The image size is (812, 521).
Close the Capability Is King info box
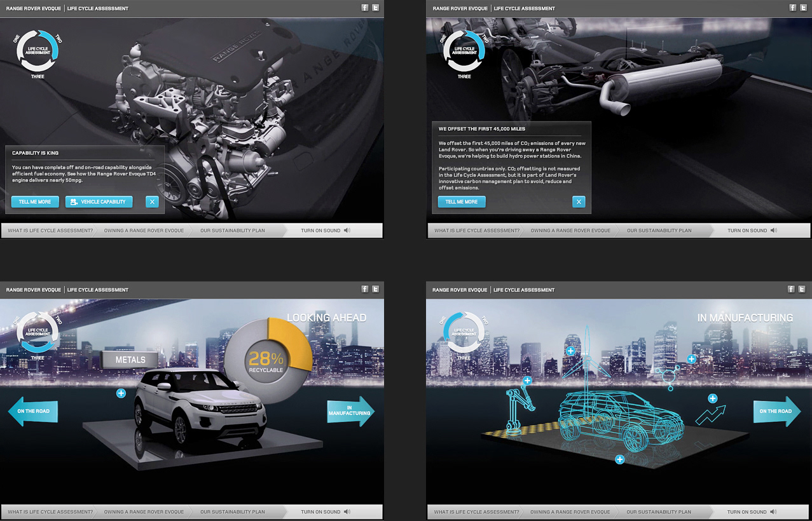pyautogui.click(x=152, y=202)
